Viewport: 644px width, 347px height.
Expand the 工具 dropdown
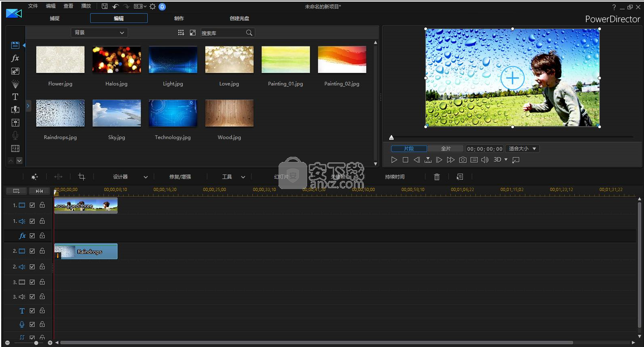tap(243, 177)
